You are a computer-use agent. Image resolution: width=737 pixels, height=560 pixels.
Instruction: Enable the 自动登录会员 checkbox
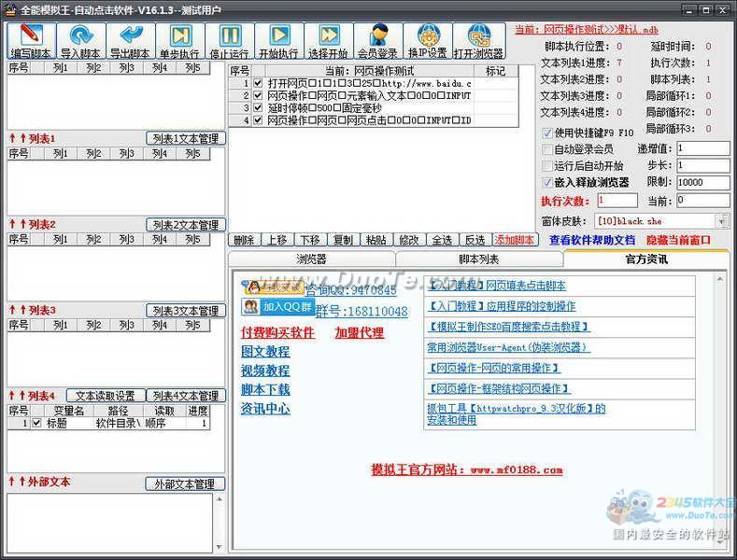point(547,149)
